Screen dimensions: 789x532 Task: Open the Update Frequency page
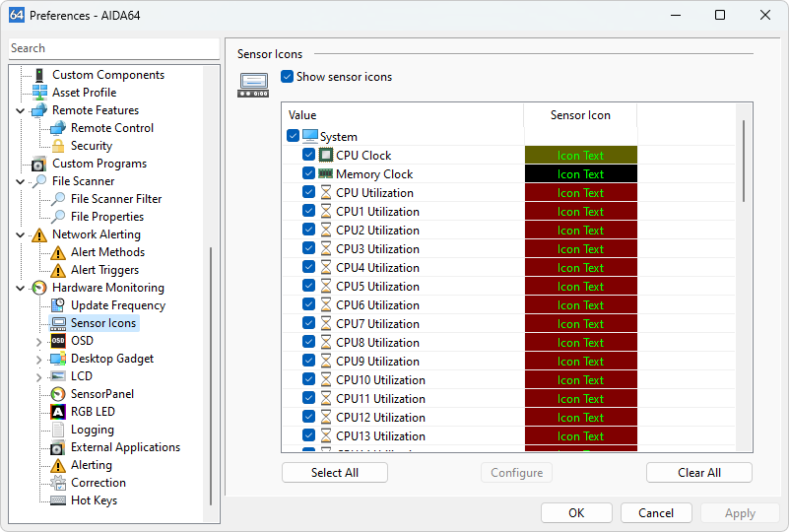pyautogui.click(x=117, y=305)
